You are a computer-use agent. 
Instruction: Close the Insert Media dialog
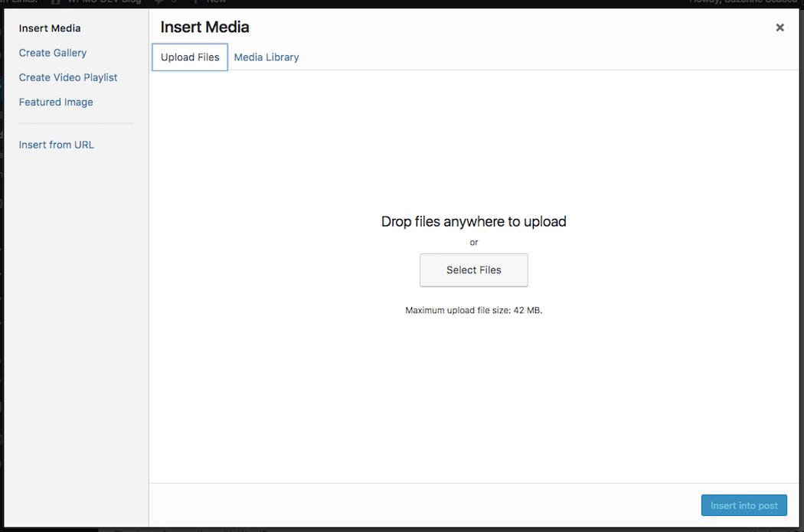(779, 28)
